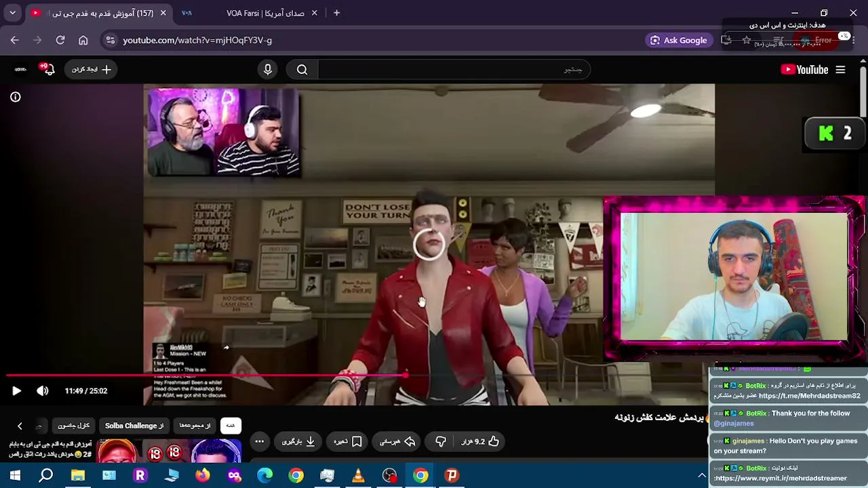Viewport: 868px width, 488px height.
Task: Open a new browser tab
Action: (336, 13)
